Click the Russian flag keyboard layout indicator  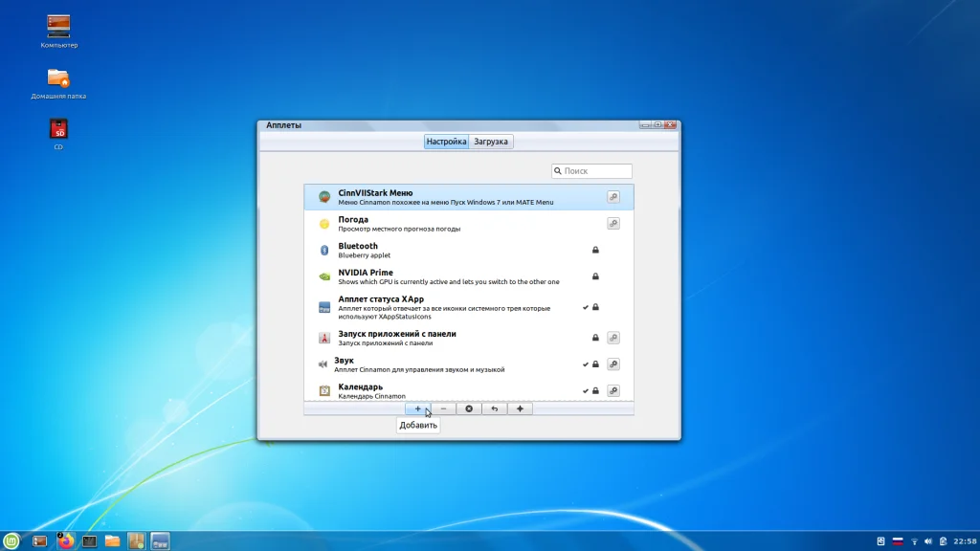click(x=898, y=541)
